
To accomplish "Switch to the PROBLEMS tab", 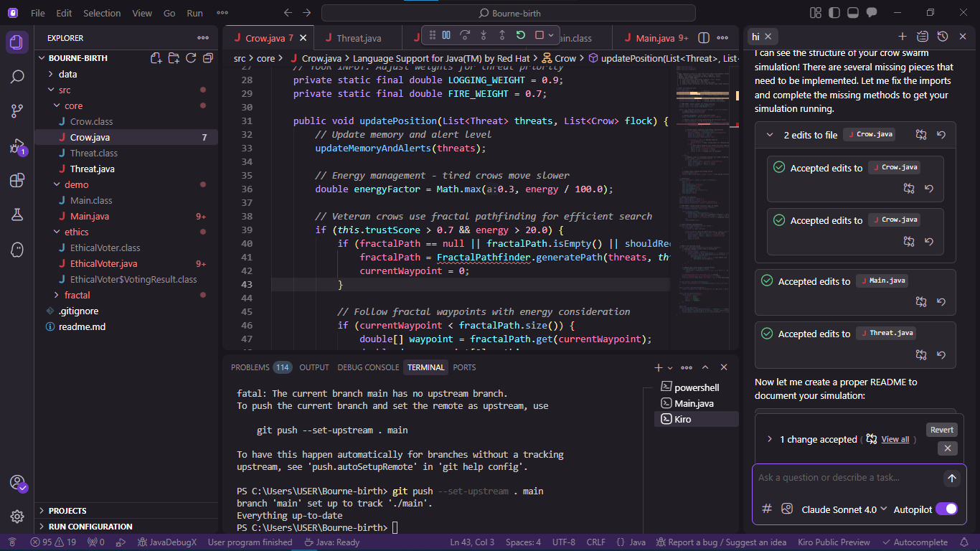I will [250, 367].
